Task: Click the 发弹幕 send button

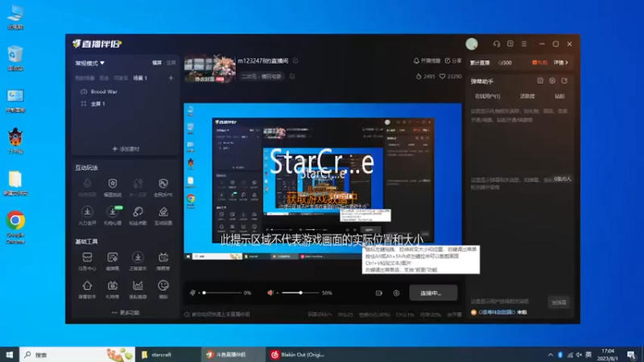Action: click(x=559, y=302)
